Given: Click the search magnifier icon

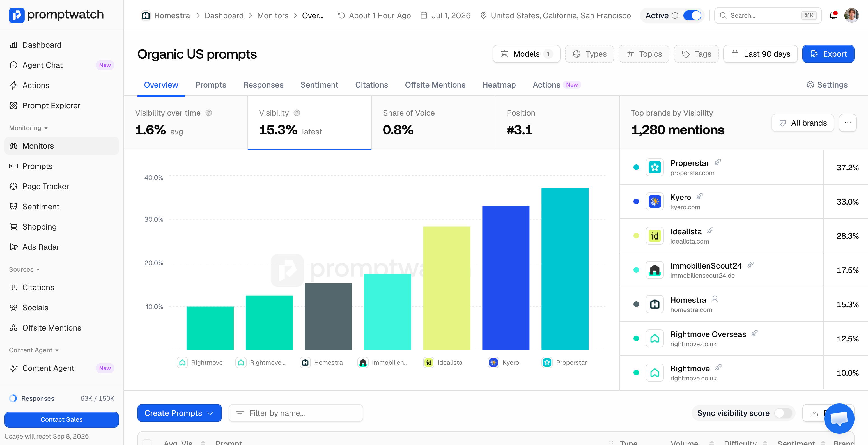Looking at the screenshot, I should (723, 15).
